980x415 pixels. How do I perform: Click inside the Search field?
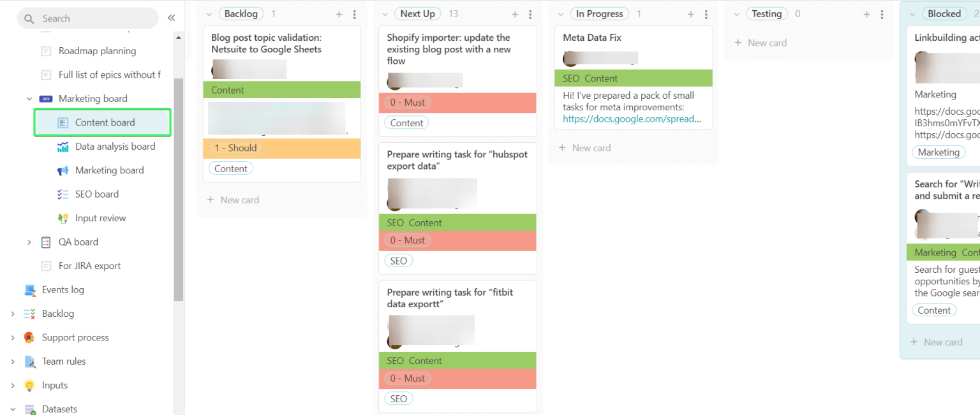(x=89, y=18)
